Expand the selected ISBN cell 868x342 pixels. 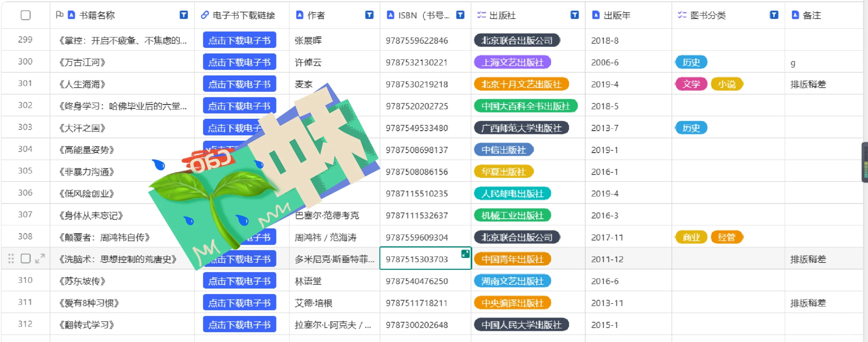click(x=465, y=254)
